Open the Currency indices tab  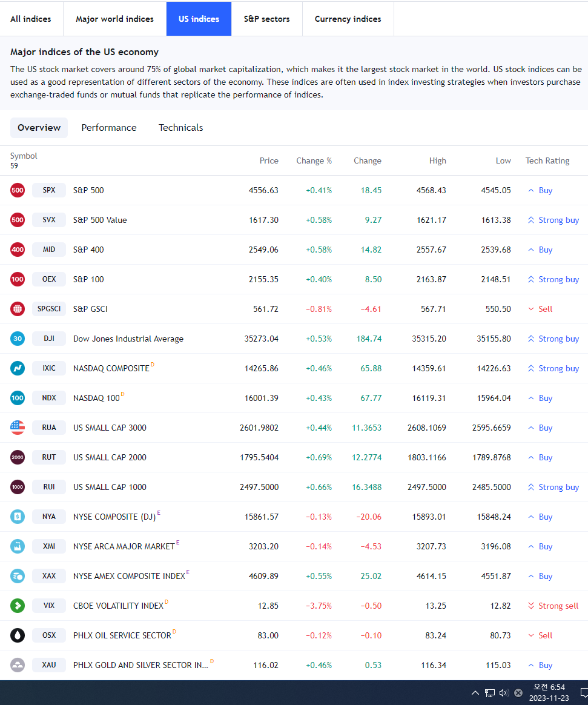pos(348,19)
